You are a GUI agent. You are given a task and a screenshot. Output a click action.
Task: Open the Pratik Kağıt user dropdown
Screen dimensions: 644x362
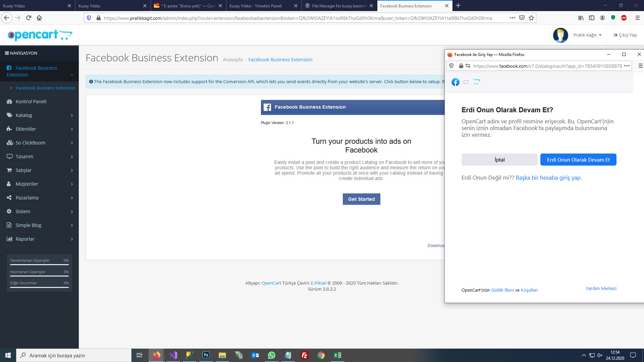[x=587, y=35]
